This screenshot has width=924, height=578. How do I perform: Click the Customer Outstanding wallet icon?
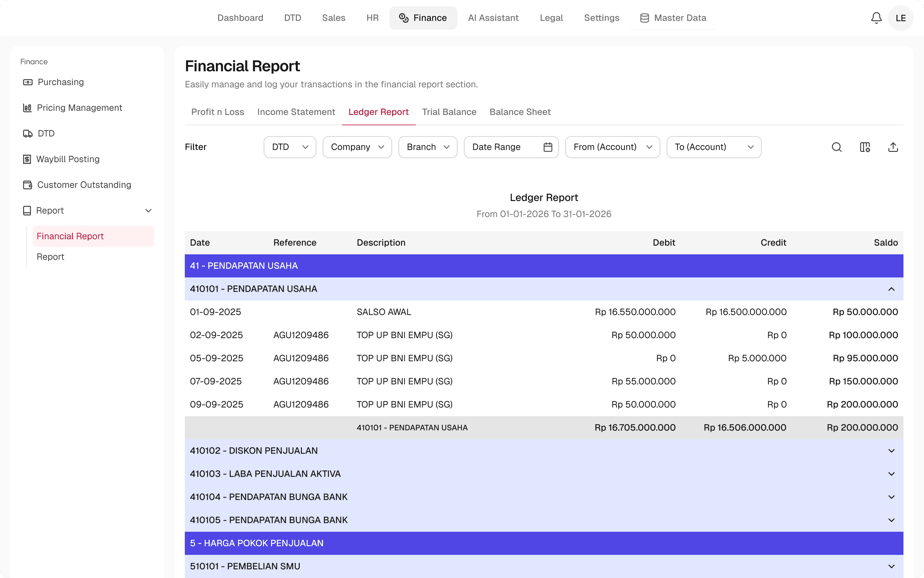[x=28, y=185]
